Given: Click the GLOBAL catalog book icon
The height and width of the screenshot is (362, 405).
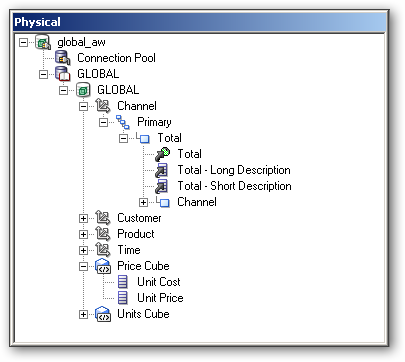Looking at the screenshot, I should click(63, 74).
